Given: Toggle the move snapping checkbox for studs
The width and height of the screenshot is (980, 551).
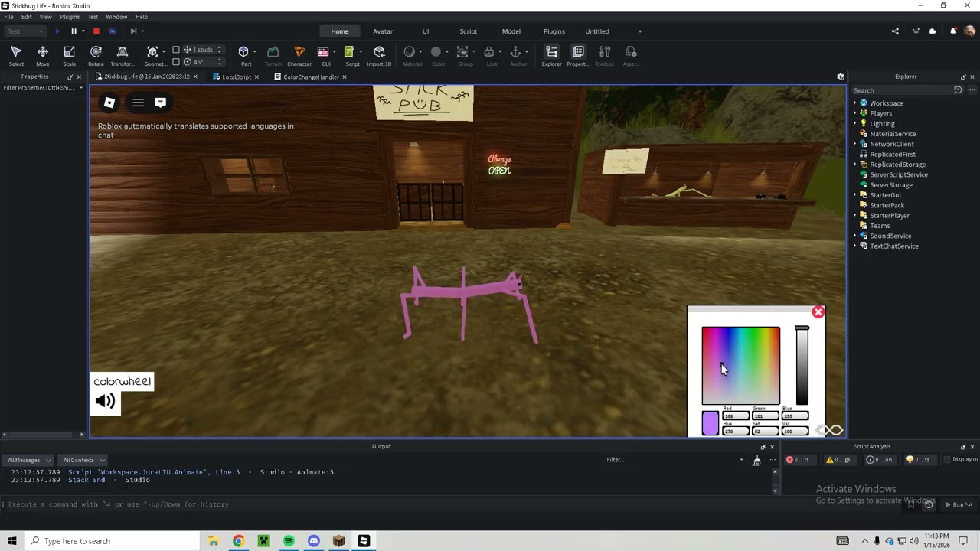Looking at the screenshot, I should point(176,50).
